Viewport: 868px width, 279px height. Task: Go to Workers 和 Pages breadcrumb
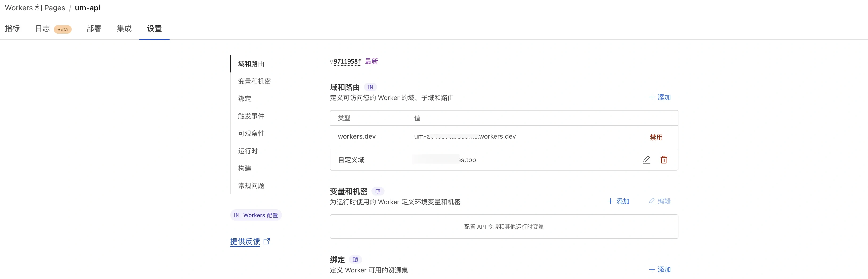click(x=35, y=8)
